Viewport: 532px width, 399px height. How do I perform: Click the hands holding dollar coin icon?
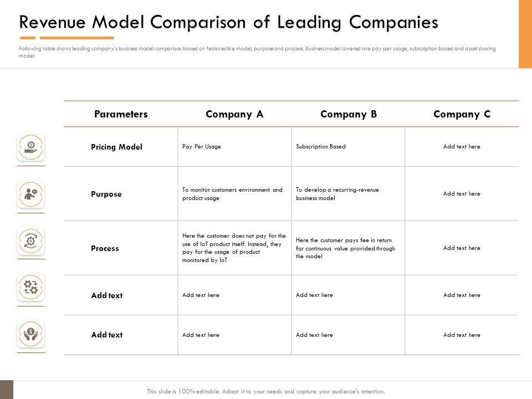32,334
